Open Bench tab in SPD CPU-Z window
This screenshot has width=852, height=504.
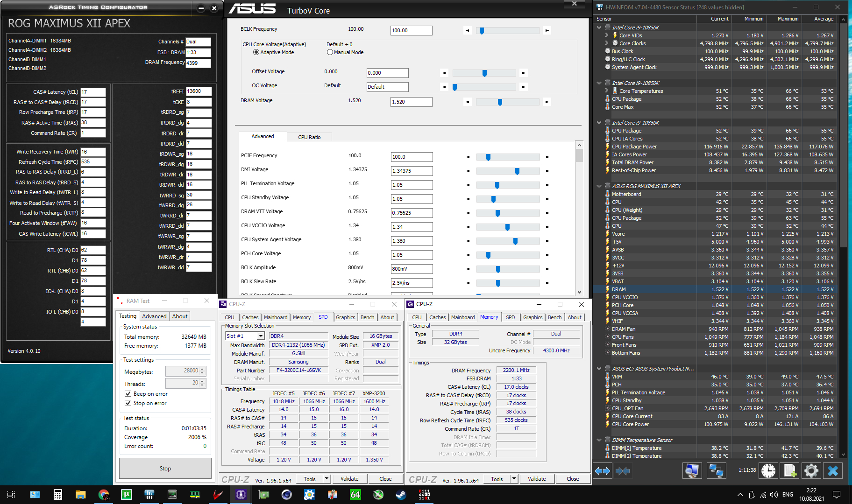click(x=367, y=317)
